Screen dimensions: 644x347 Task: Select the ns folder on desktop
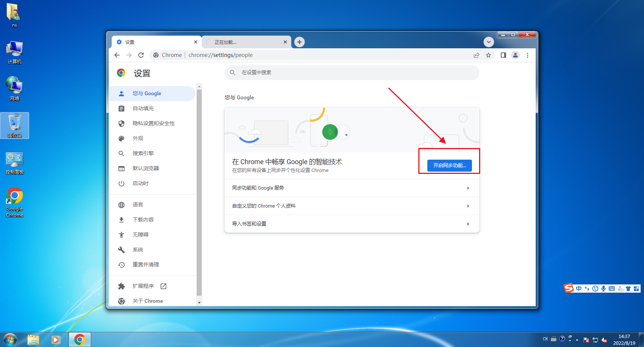pyautogui.click(x=14, y=15)
